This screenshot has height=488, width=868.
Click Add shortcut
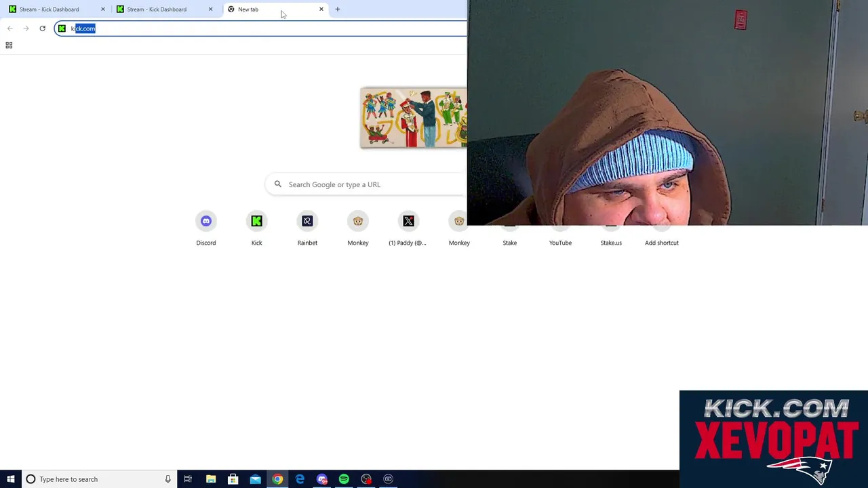point(662,237)
